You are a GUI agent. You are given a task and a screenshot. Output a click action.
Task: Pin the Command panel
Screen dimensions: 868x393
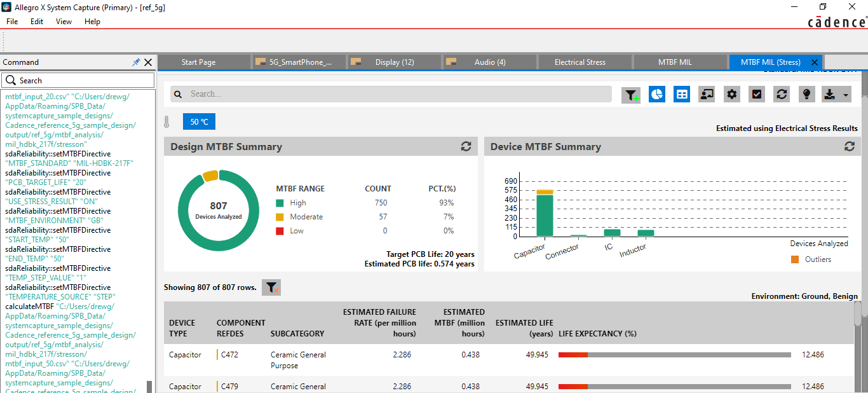[136, 62]
